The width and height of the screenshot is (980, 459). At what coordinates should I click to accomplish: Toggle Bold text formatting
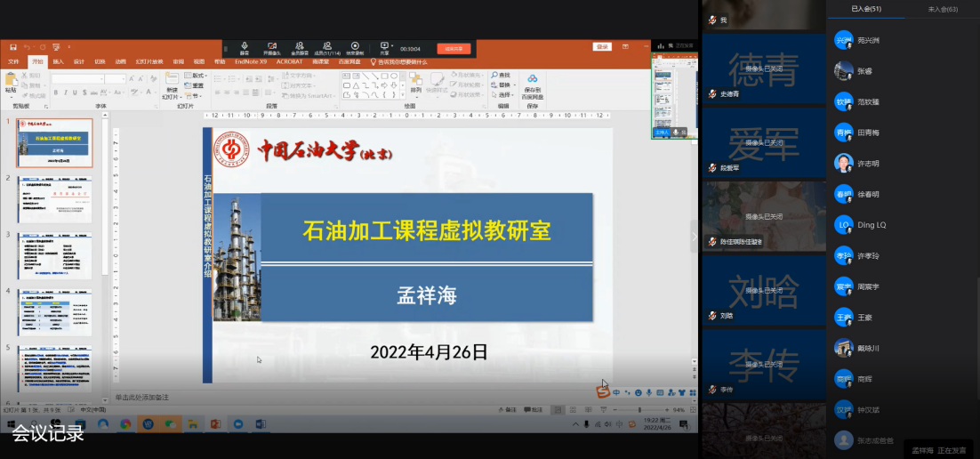click(x=55, y=94)
